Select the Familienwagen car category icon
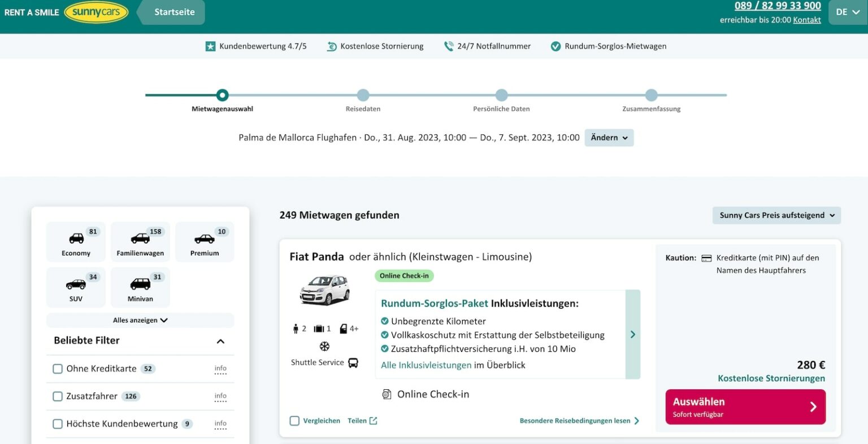The width and height of the screenshot is (868, 444). click(x=140, y=239)
